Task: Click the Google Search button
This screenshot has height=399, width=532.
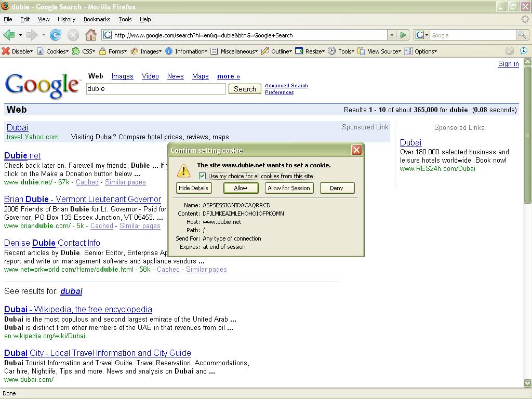Action: tap(245, 89)
